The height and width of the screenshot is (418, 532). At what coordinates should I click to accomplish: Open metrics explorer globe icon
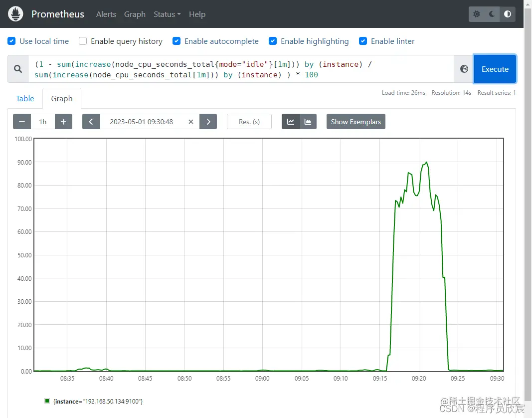tap(464, 69)
